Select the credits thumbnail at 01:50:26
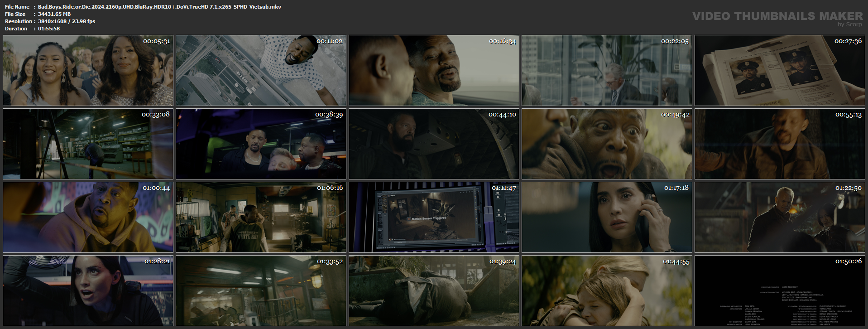The width and height of the screenshot is (868, 329). pos(780,290)
